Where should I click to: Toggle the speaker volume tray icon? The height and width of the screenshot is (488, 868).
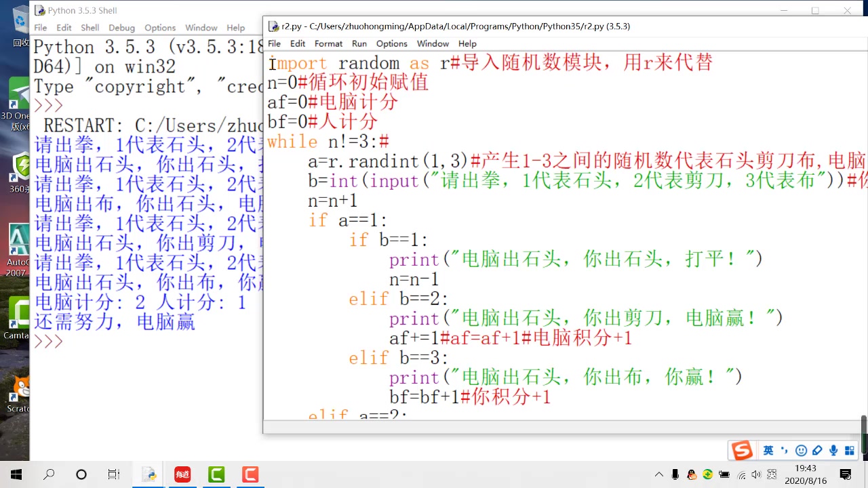(x=756, y=474)
